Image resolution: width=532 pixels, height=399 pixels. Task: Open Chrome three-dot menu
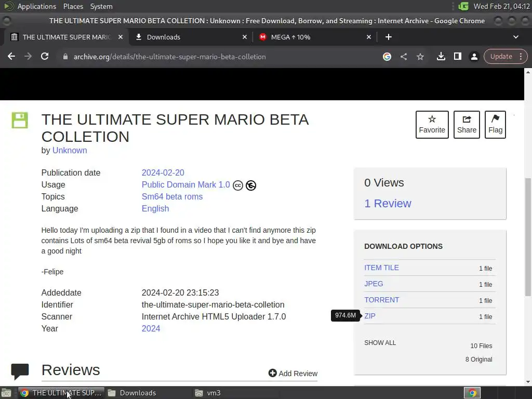(521, 57)
